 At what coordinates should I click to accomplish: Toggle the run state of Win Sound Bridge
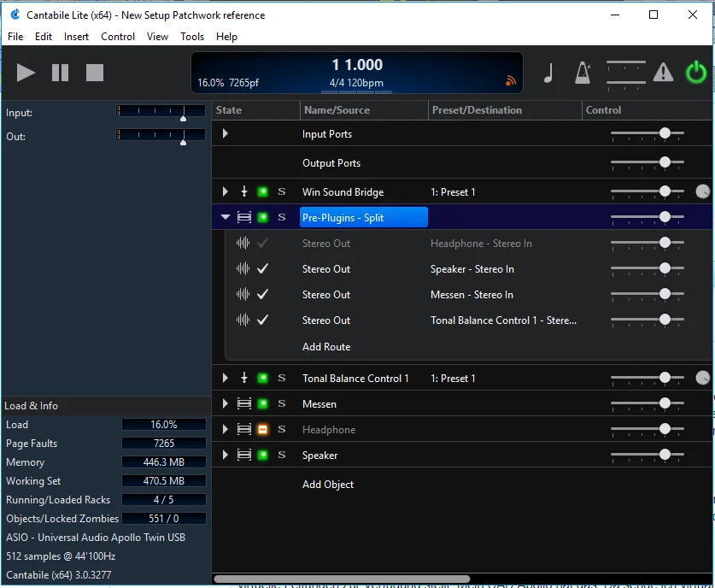click(x=262, y=191)
